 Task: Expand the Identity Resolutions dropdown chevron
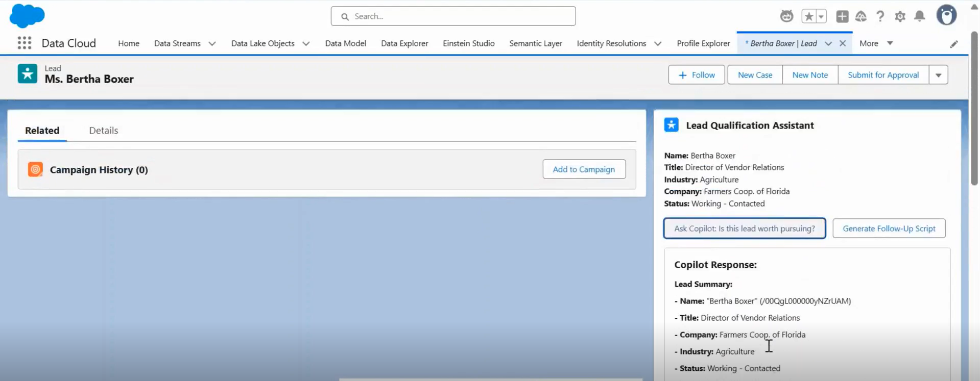pos(658,44)
